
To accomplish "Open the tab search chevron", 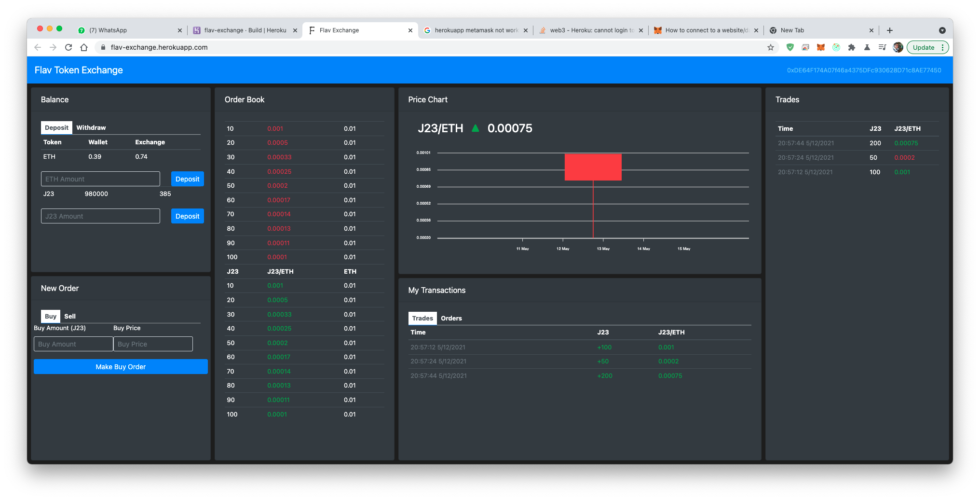I will point(942,30).
